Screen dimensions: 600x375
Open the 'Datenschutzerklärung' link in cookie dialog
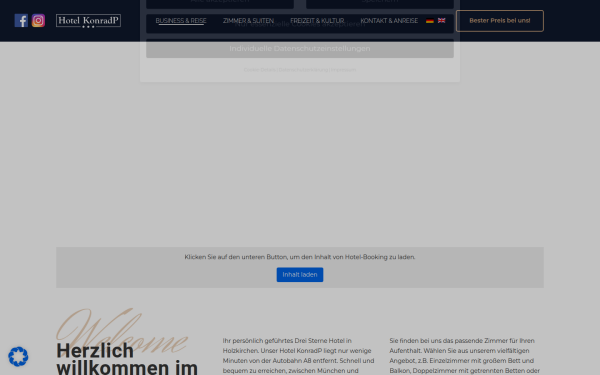point(303,70)
